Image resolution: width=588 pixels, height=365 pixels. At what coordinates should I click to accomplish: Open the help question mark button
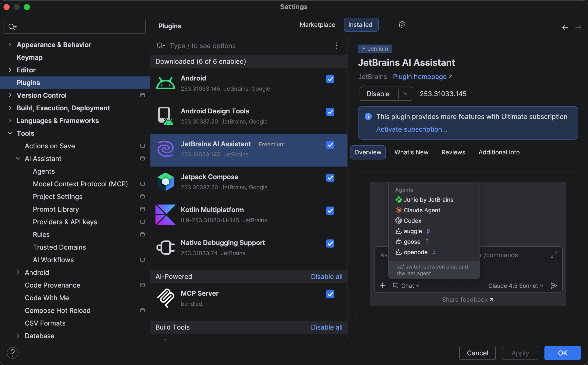tap(13, 353)
